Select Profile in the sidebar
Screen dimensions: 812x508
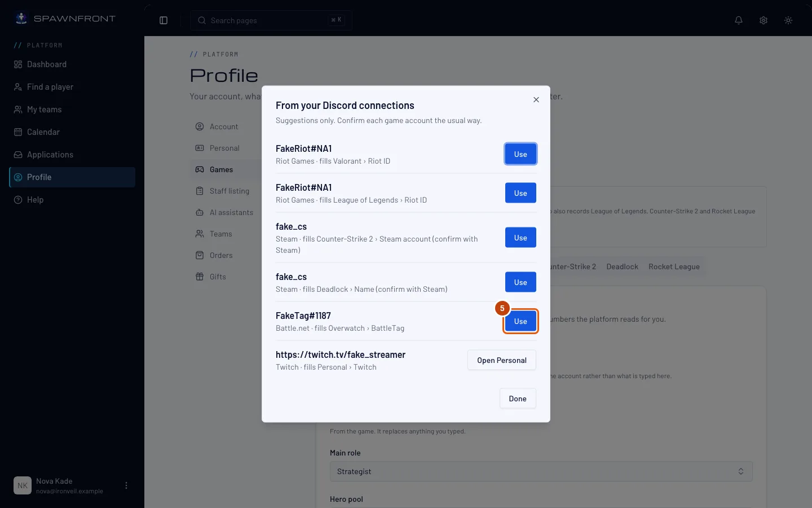(x=72, y=177)
